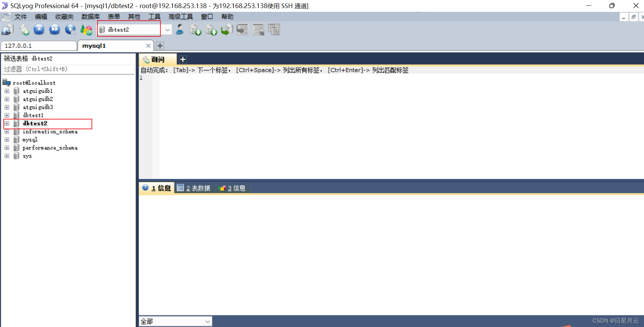Switch to the 2 表数据 tab
Image resolution: width=644 pixels, height=327 pixels.
[195, 188]
